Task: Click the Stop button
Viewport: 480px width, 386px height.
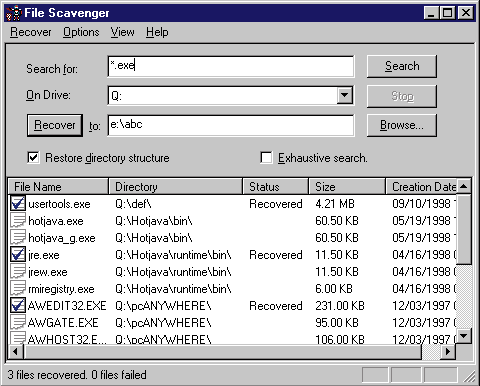Action: pyautogui.click(x=402, y=96)
